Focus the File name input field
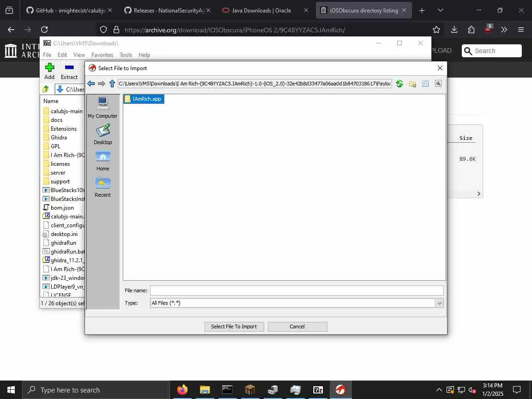Screen dimensions: 532x399 pyautogui.click(x=297, y=290)
